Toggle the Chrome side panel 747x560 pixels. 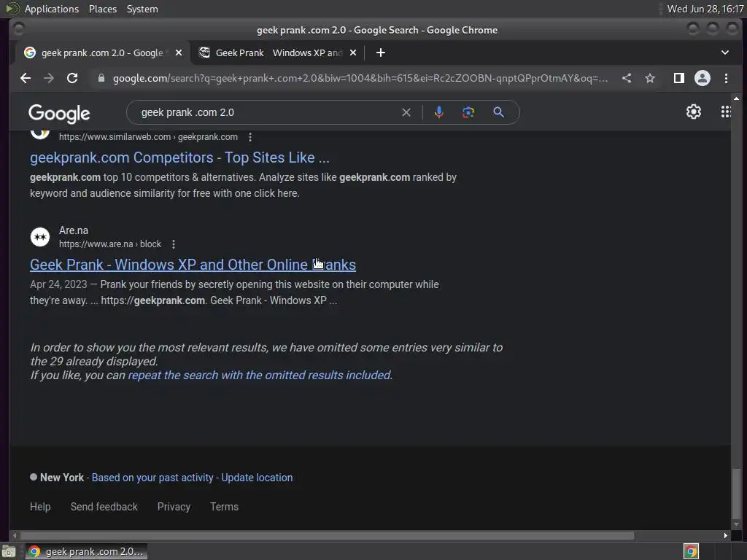coord(679,78)
